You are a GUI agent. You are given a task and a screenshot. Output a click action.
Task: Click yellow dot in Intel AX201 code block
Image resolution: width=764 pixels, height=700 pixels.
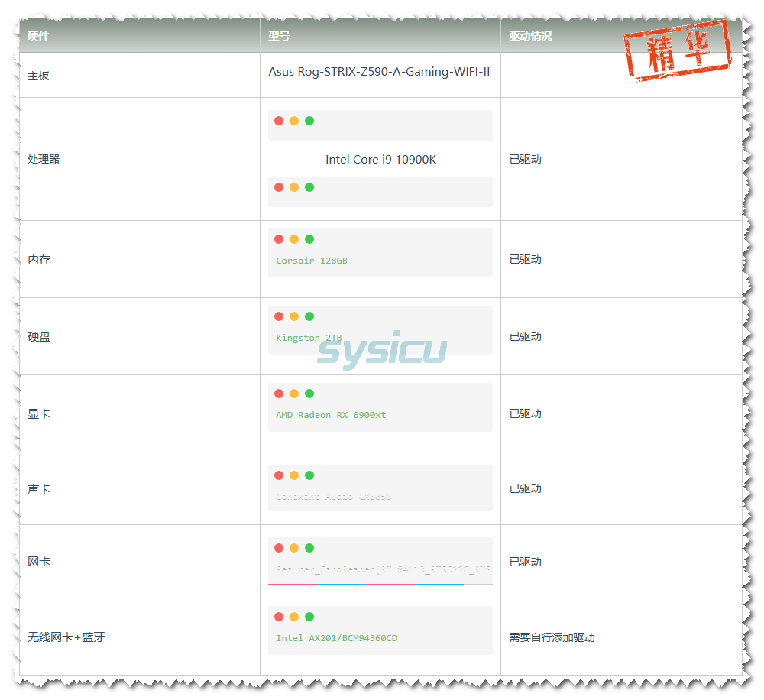[294, 617]
